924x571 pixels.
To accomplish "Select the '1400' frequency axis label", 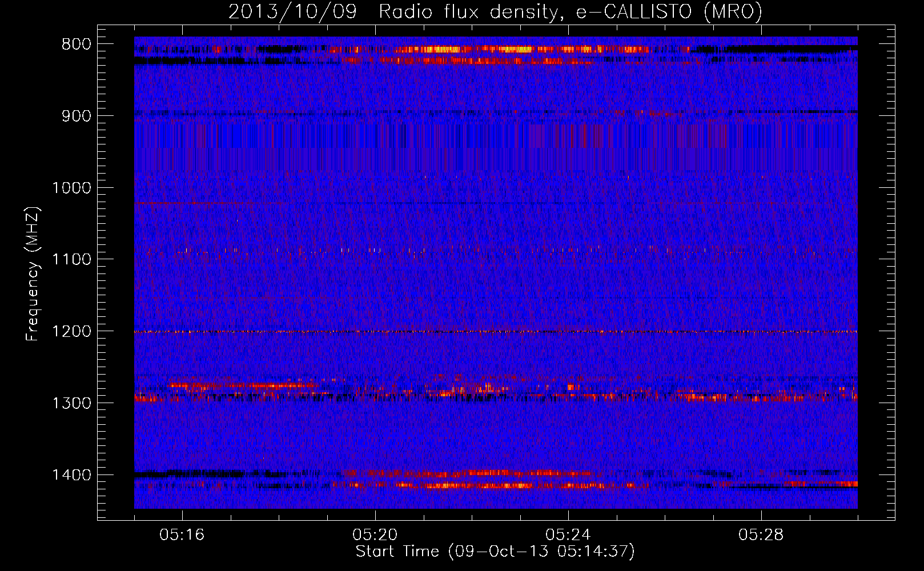I will [x=71, y=475].
